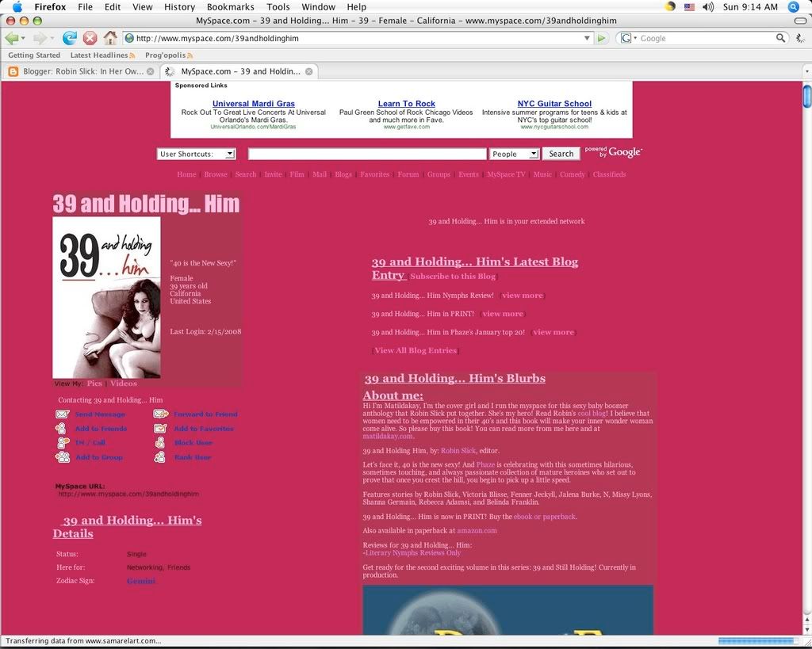Open the People search category dropdown

click(514, 154)
